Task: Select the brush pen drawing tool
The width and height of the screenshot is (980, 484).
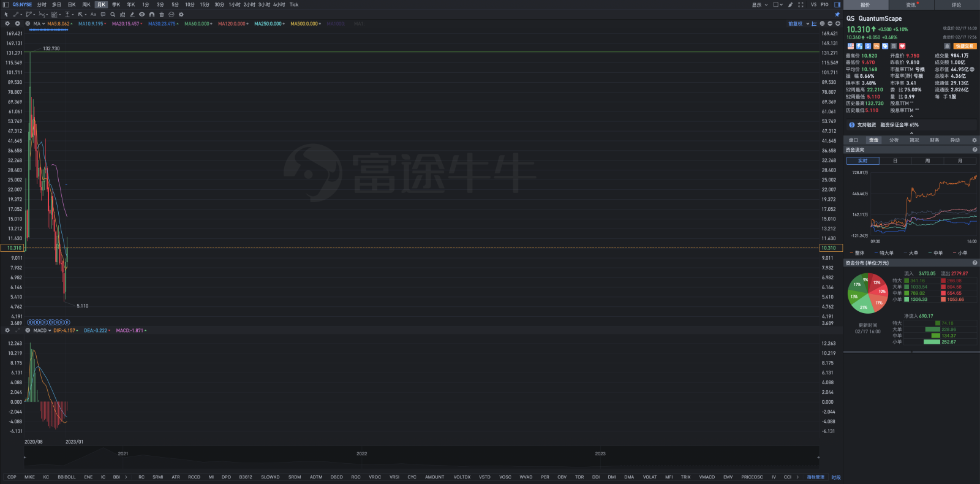Action: (x=132, y=14)
